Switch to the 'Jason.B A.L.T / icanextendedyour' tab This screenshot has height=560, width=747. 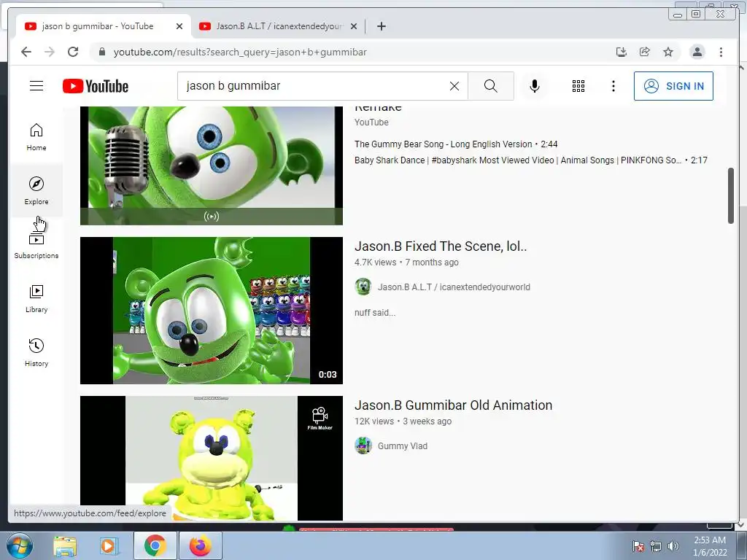coord(278,26)
